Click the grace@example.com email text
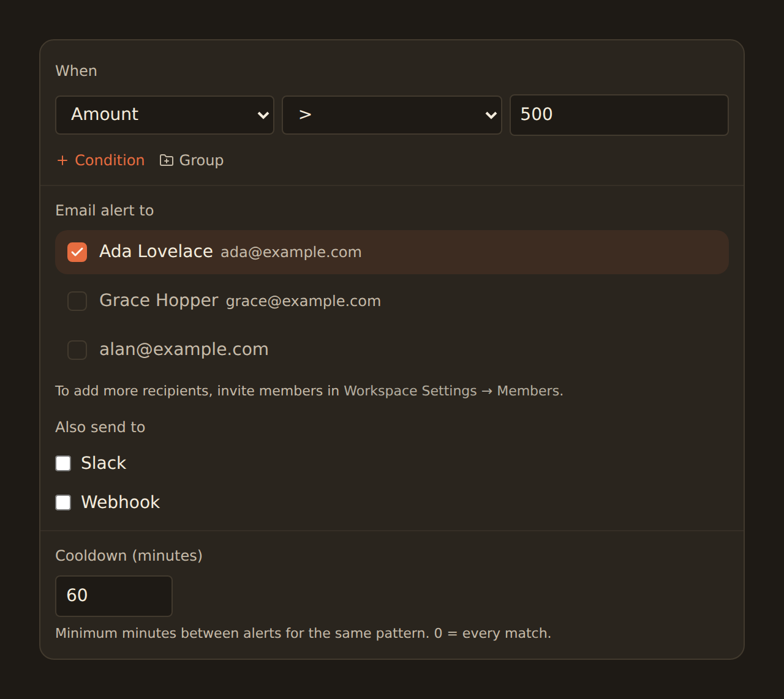The height and width of the screenshot is (699, 784). tap(303, 301)
